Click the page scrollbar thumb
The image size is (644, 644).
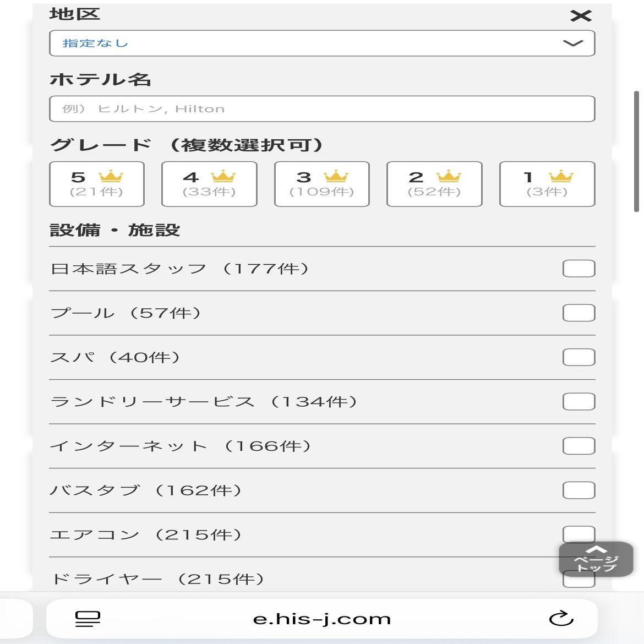click(x=637, y=151)
